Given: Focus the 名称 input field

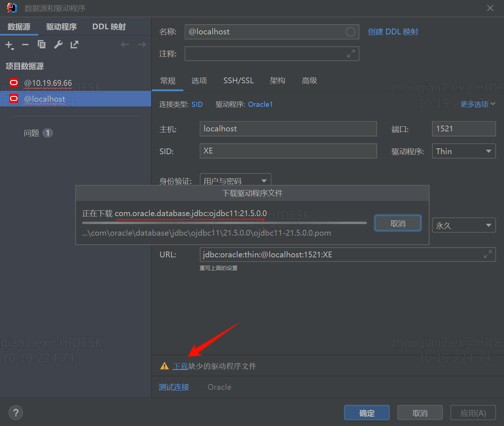Looking at the screenshot, I should coord(272,32).
